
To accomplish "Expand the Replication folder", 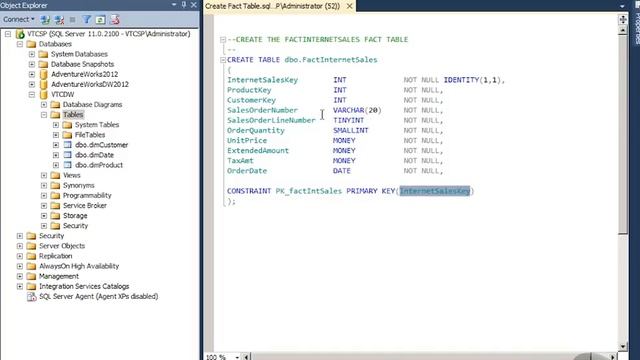I will click(20, 256).
